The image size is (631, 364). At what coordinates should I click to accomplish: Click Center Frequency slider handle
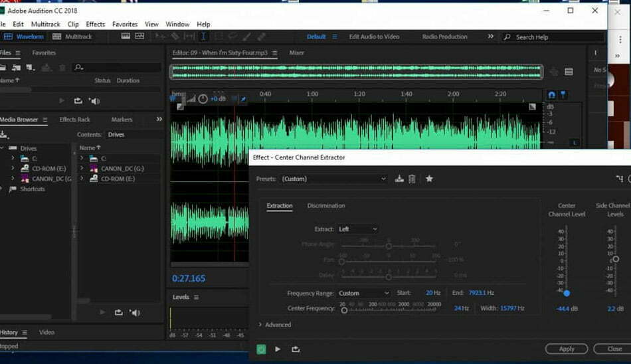click(344, 310)
